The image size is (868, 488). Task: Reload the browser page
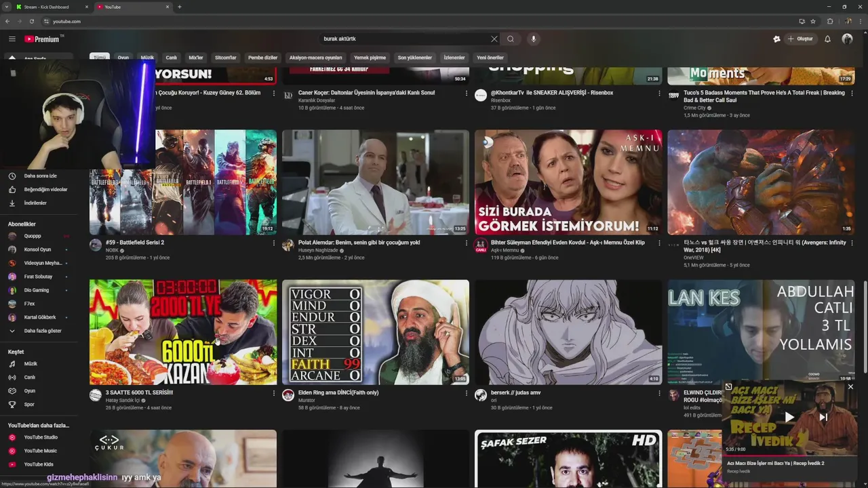[x=32, y=21]
